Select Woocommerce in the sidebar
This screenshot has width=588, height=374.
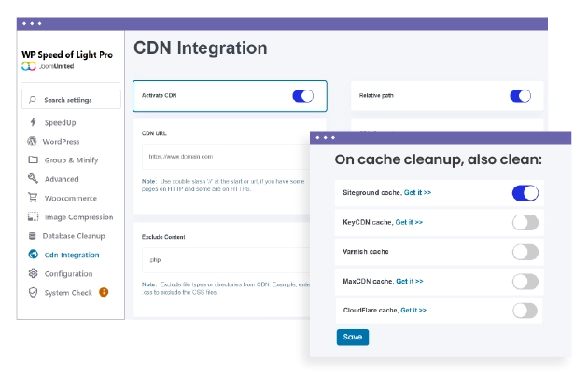71,199
